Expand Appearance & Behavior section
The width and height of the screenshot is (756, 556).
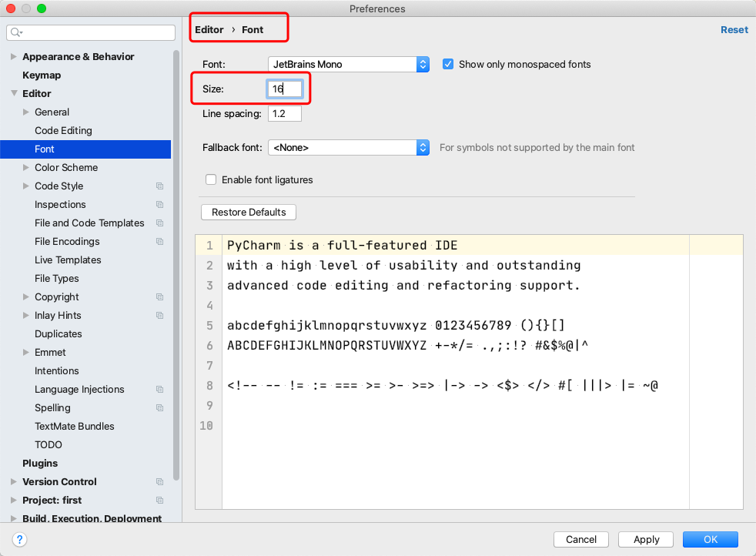[14, 56]
